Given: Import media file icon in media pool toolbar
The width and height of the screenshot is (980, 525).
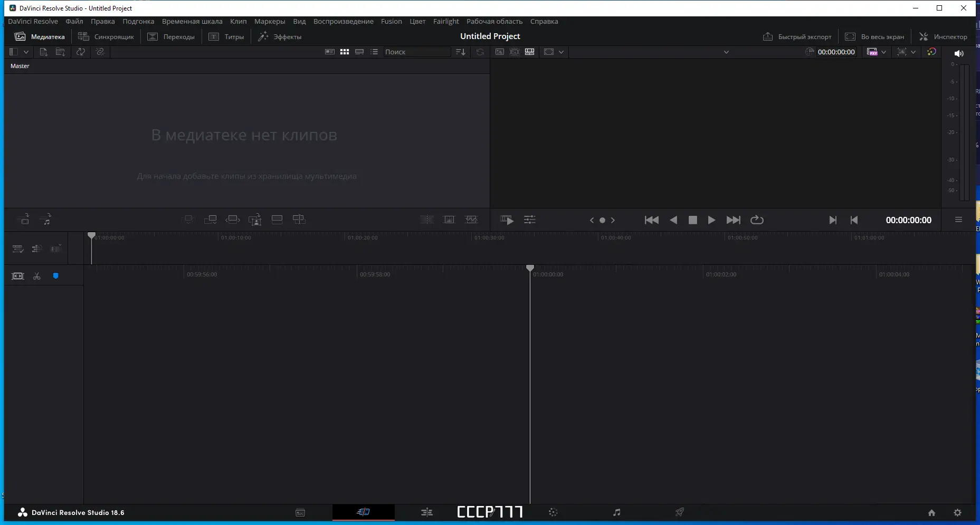Looking at the screenshot, I should 43,52.
